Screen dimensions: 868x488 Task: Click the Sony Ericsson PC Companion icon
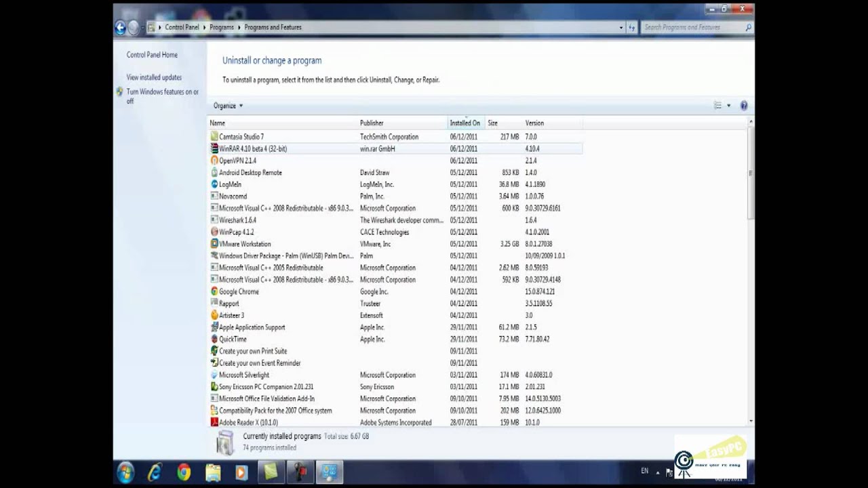click(x=214, y=387)
